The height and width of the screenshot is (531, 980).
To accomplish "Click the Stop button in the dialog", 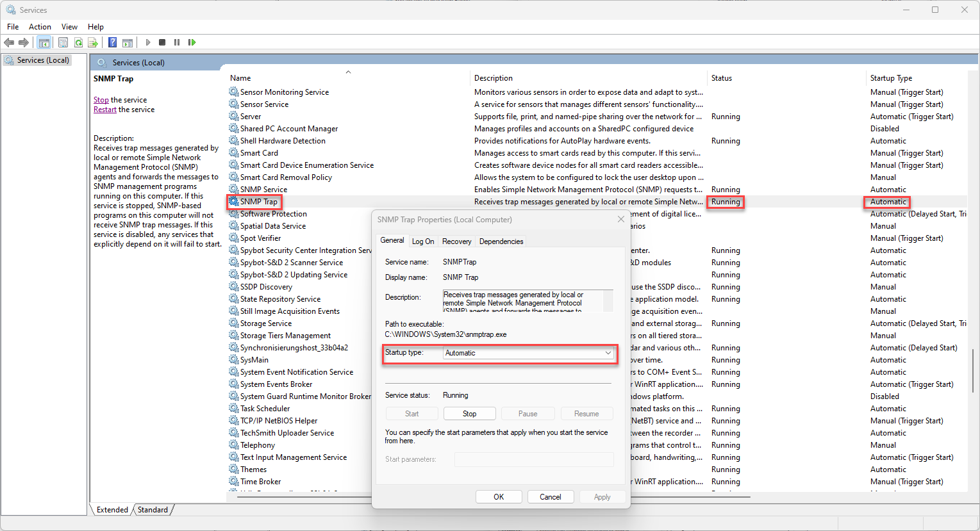I will [469, 413].
